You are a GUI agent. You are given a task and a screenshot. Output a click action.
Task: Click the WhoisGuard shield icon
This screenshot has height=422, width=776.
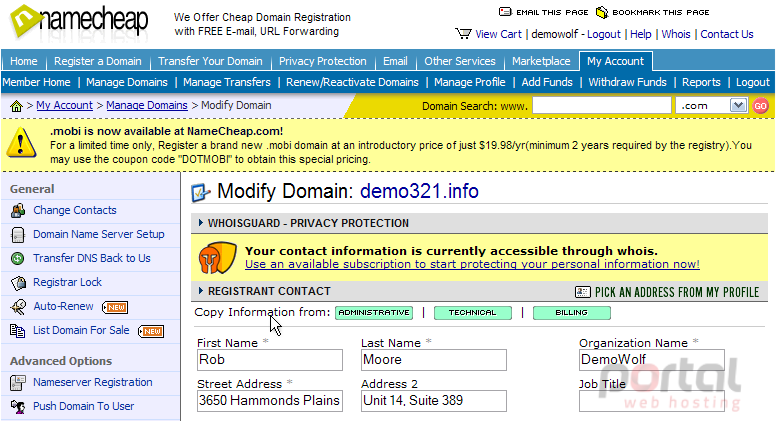pyautogui.click(x=217, y=258)
